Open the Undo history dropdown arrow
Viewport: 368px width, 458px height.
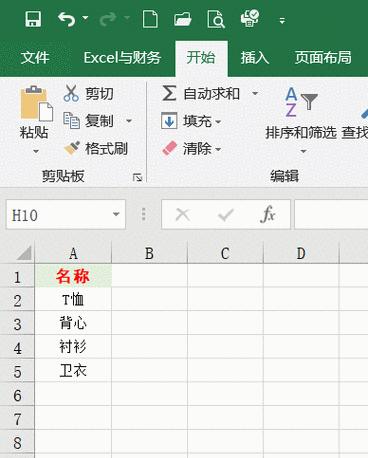tap(85, 18)
